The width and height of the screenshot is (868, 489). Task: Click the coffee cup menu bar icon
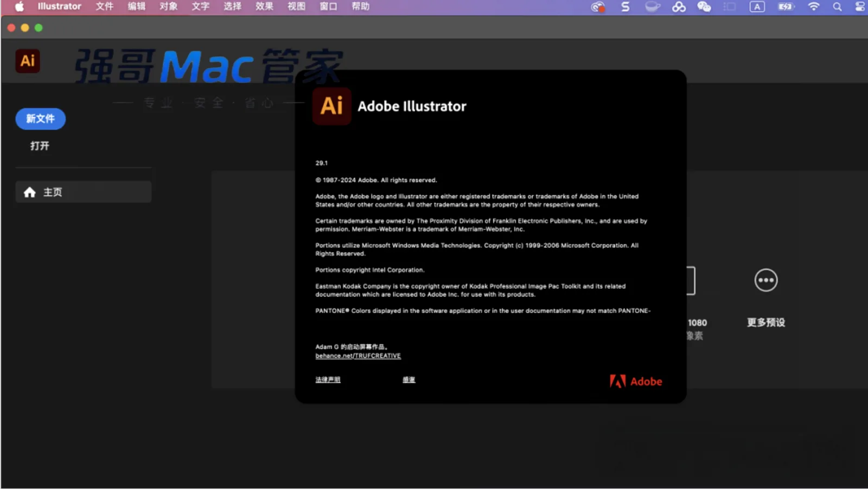click(653, 7)
